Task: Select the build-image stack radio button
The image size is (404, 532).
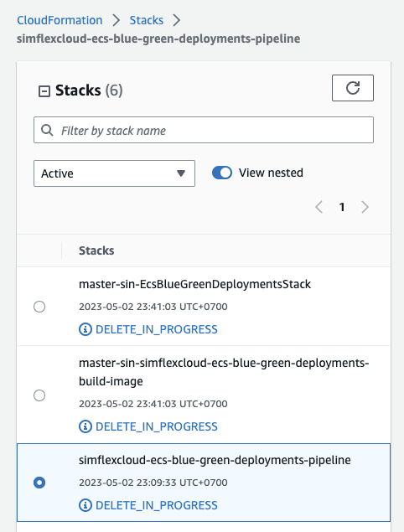Action: [39, 395]
